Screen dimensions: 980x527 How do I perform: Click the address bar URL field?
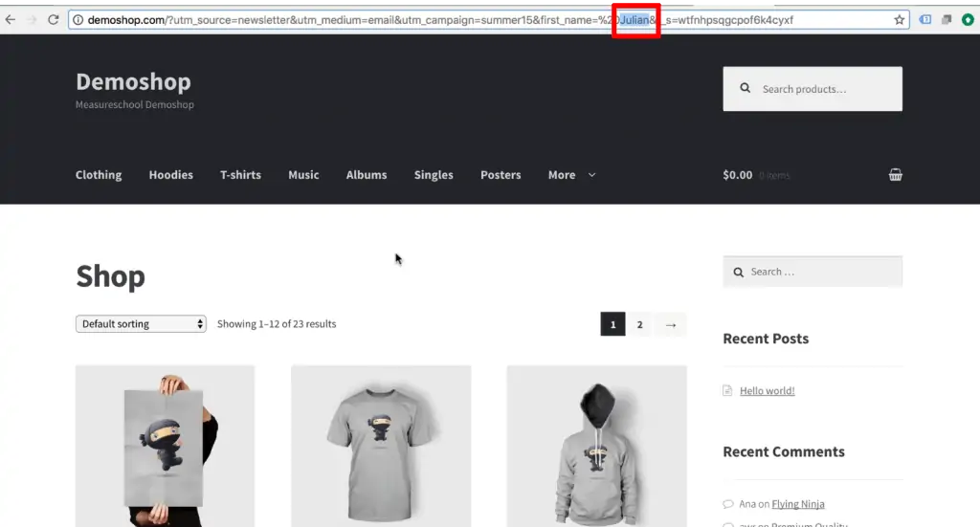(x=489, y=20)
